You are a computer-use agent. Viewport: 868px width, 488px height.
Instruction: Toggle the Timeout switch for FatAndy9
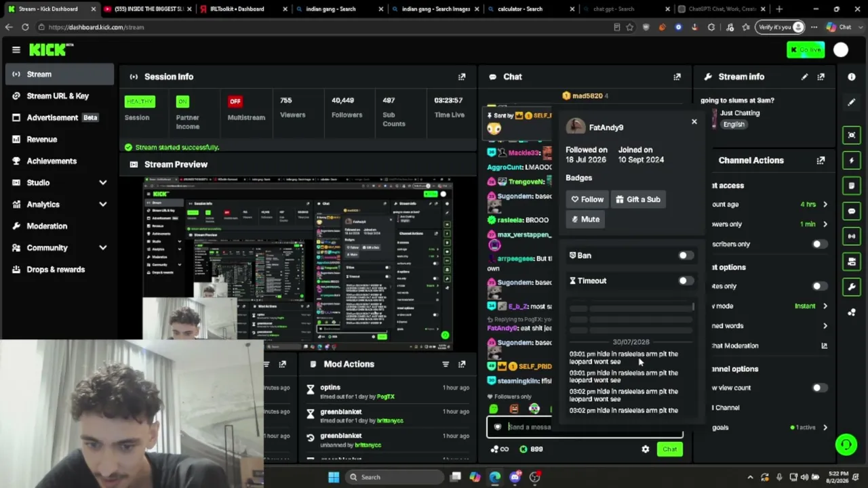pyautogui.click(x=686, y=281)
